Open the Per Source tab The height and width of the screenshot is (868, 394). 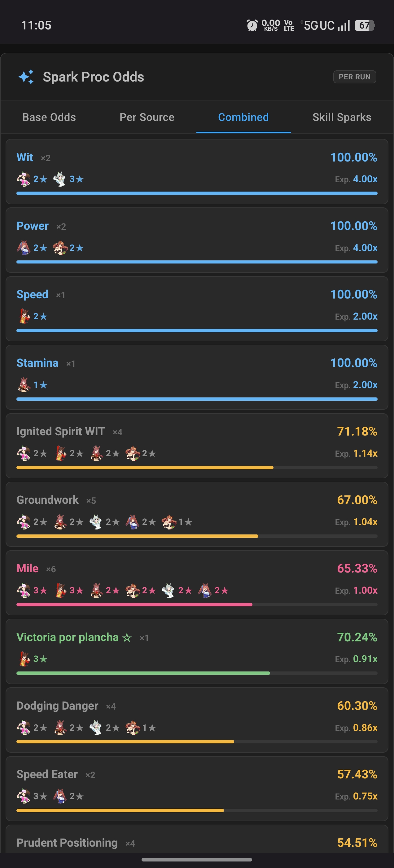coord(147,117)
